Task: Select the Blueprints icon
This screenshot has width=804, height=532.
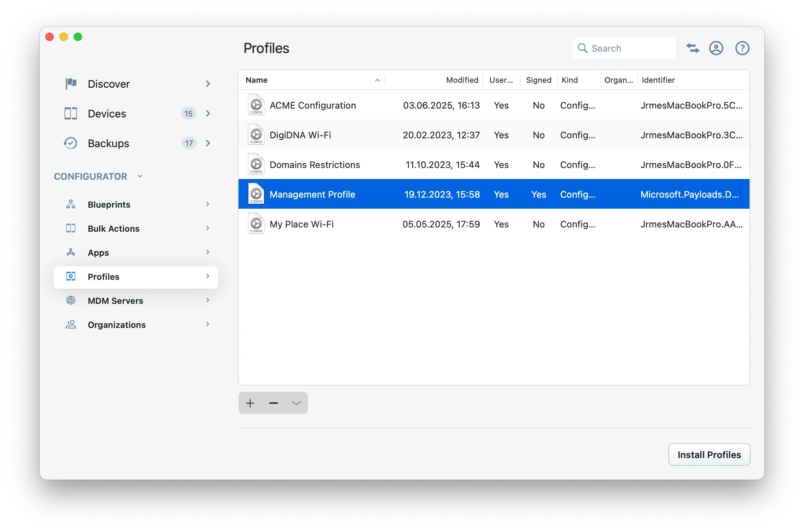Action: (x=70, y=204)
